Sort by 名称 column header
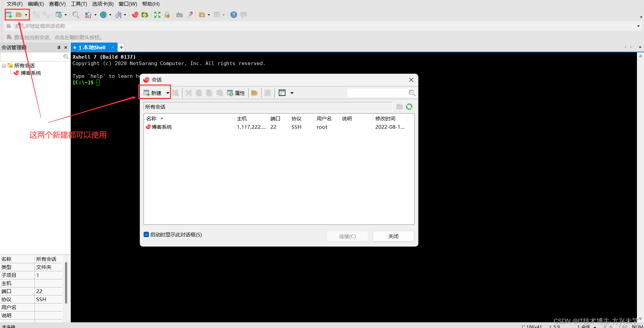This screenshot has height=328, width=644. pyautogui.click(x=189, y=119)
